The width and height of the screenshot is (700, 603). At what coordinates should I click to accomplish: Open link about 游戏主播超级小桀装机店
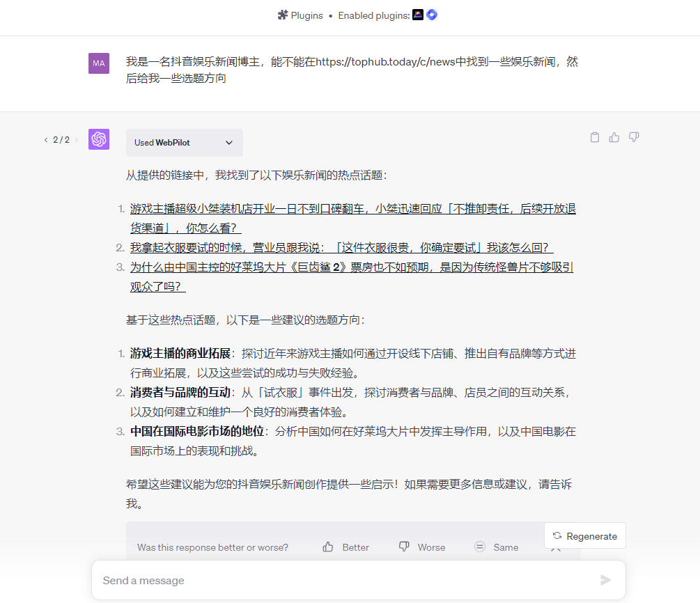(352, 218)
